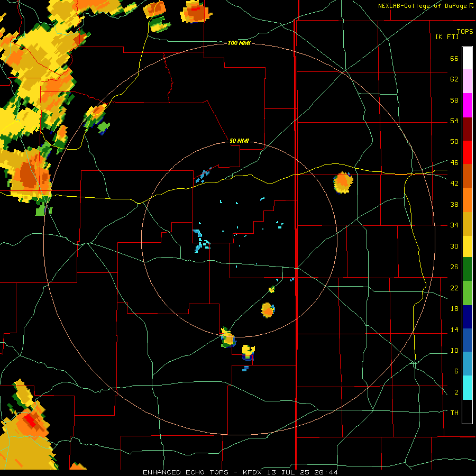Click the gold legend swatch
The width and height of the screenshot is (476, 476).
[467, 223]
